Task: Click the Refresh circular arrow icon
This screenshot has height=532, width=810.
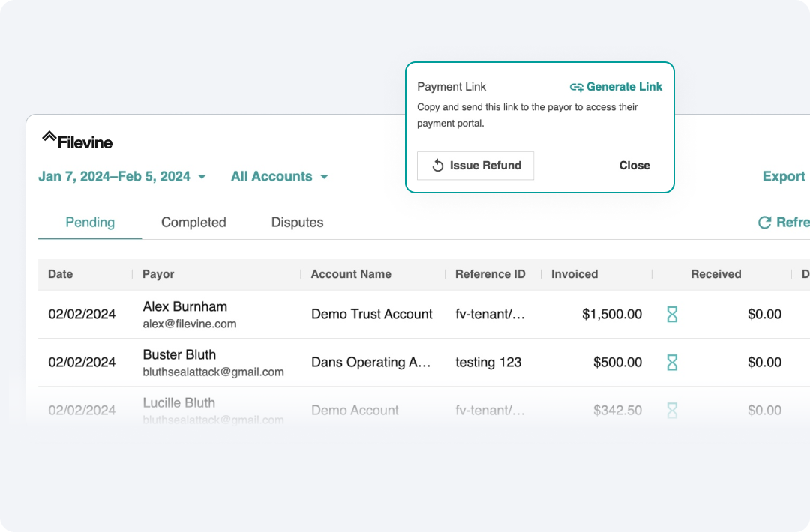Action: (764, 223)
